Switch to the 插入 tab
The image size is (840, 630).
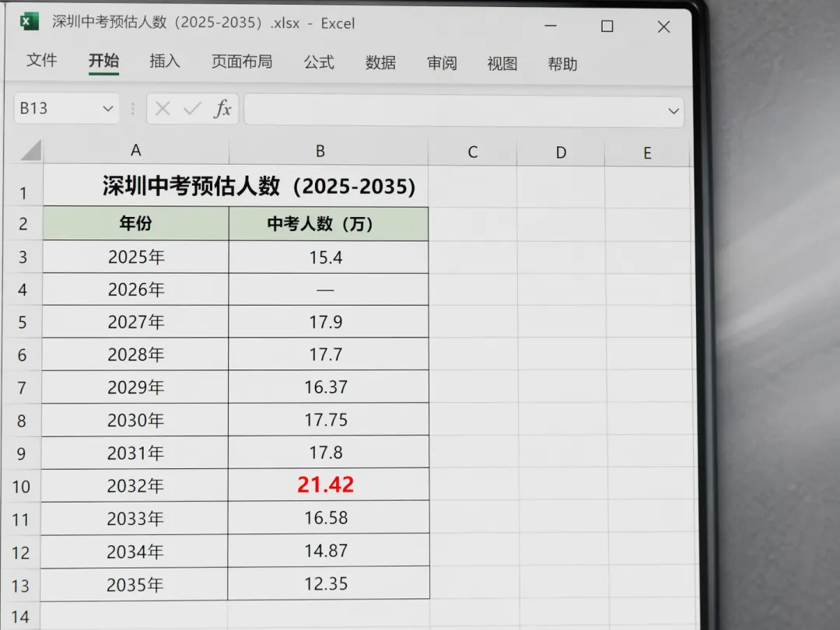pyautogui.click(x=164, y=61)
